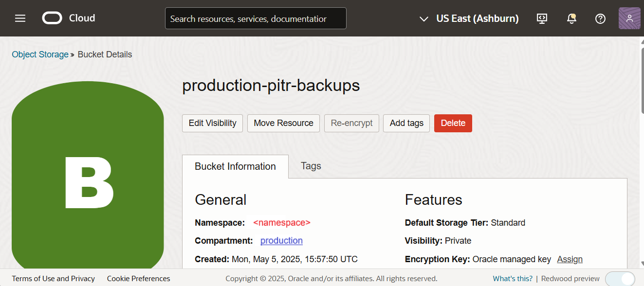Click the green bucket B thumbnail
The width and height of the screenshot is (644, 286).
tap(88, 175)
